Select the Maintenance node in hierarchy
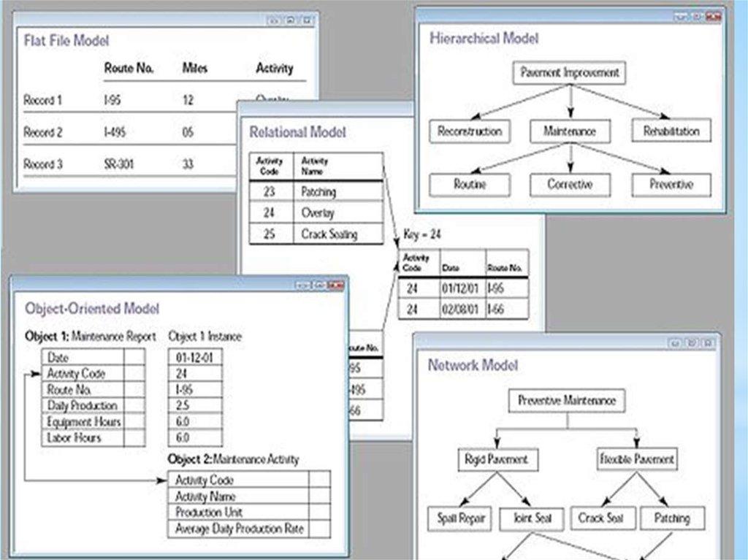The height and width of the screenshot is (560, 748). point(569,131)
